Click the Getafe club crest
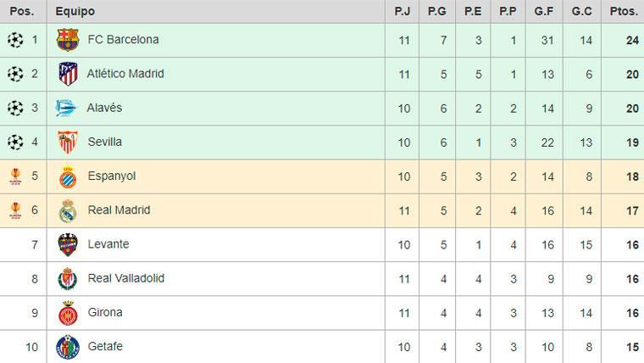Viewport: 644px width, 363px height. click(x=68, y=346)
